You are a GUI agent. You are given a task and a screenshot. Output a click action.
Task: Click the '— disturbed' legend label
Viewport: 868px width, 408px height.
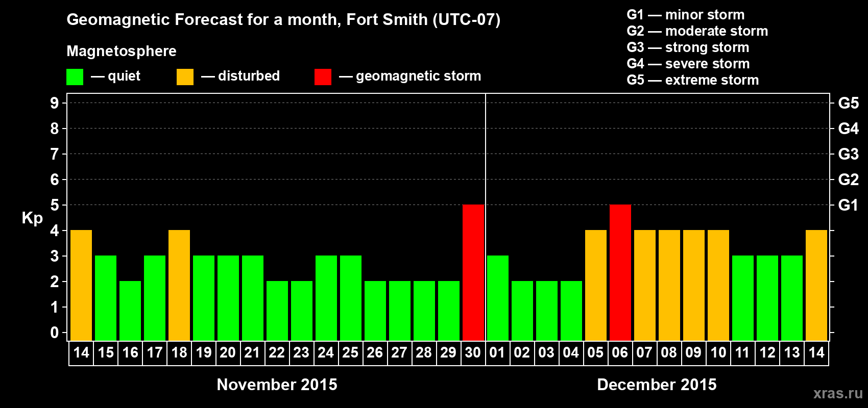240,76
